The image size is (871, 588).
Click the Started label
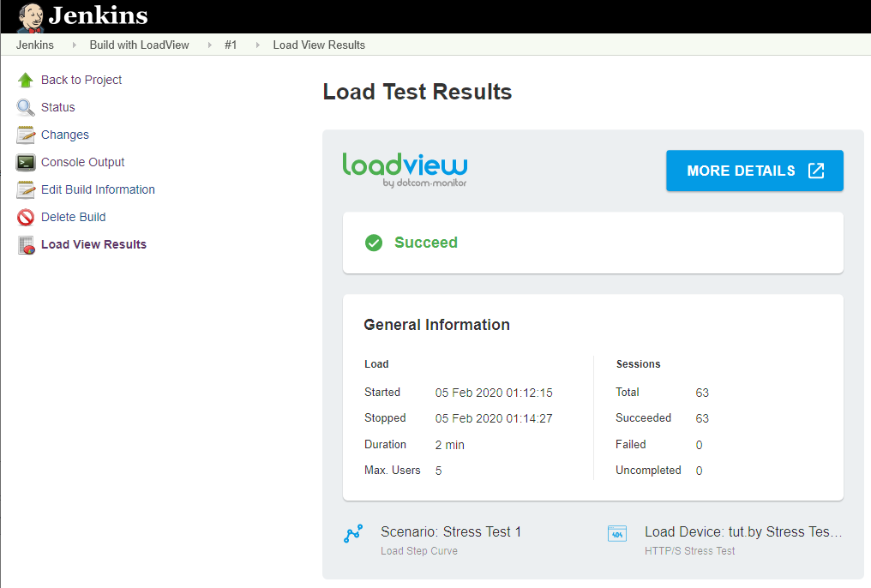[382, 392]
